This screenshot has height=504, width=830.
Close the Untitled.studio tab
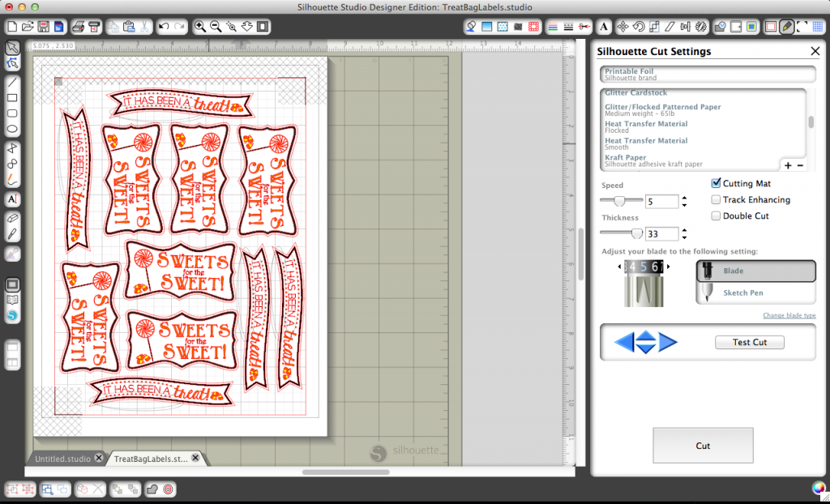click(x=98, y=458)
